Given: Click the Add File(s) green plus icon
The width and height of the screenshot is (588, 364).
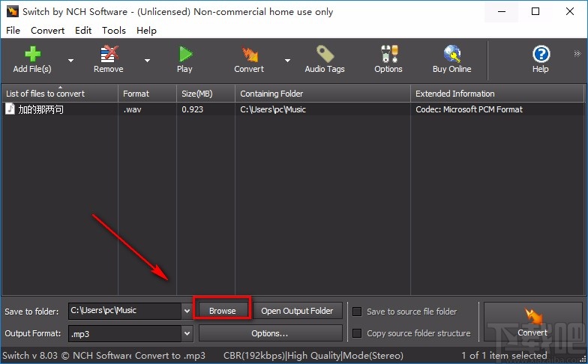Looking at the screenshot, I should [x=33, y=54].
